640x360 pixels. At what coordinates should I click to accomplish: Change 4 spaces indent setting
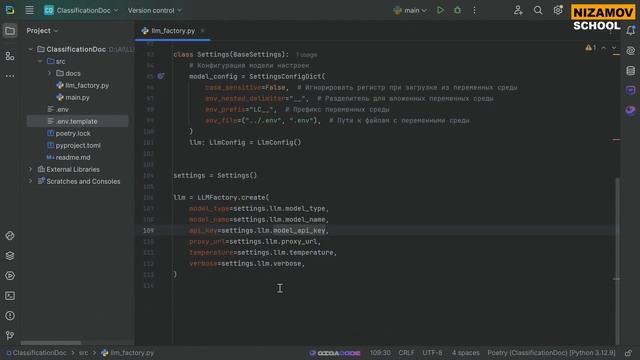click(465, 353)
